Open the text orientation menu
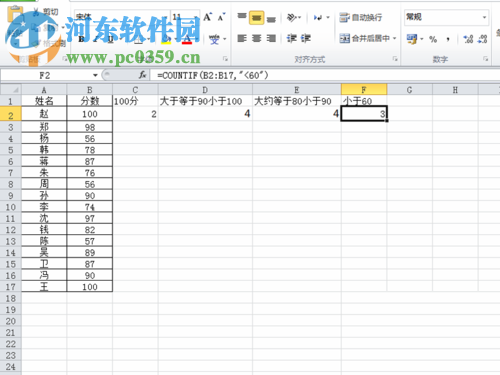500x375 pixels. [293, 17]
